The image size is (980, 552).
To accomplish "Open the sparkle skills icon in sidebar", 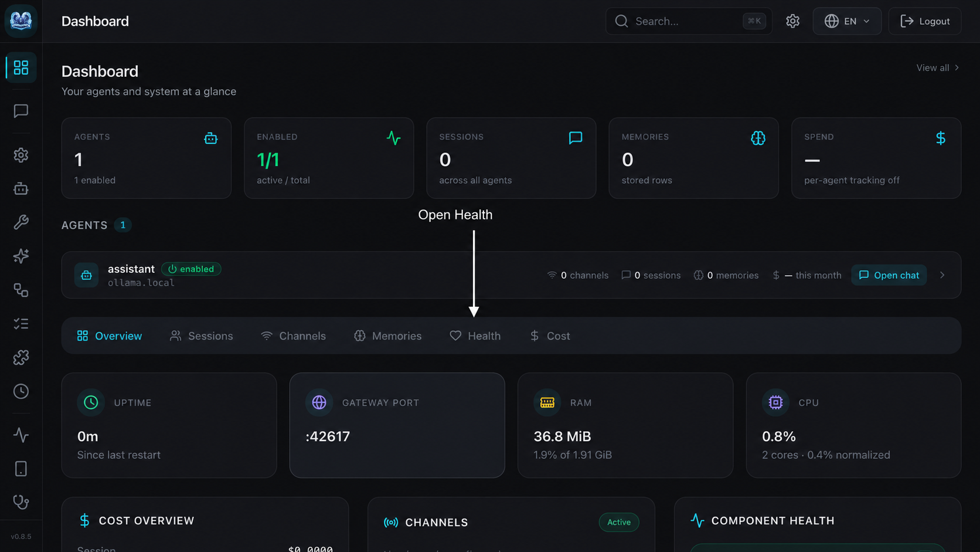I will pos(21,256).
